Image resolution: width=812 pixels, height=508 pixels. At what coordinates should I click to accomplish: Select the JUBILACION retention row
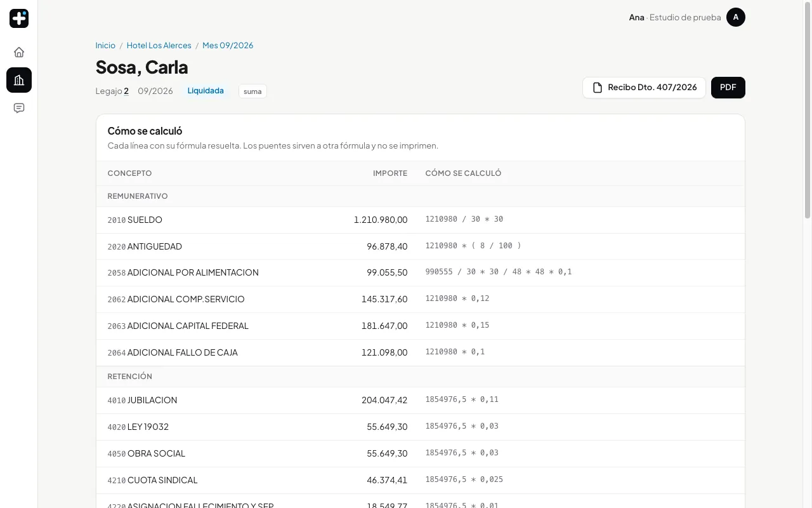421,400
